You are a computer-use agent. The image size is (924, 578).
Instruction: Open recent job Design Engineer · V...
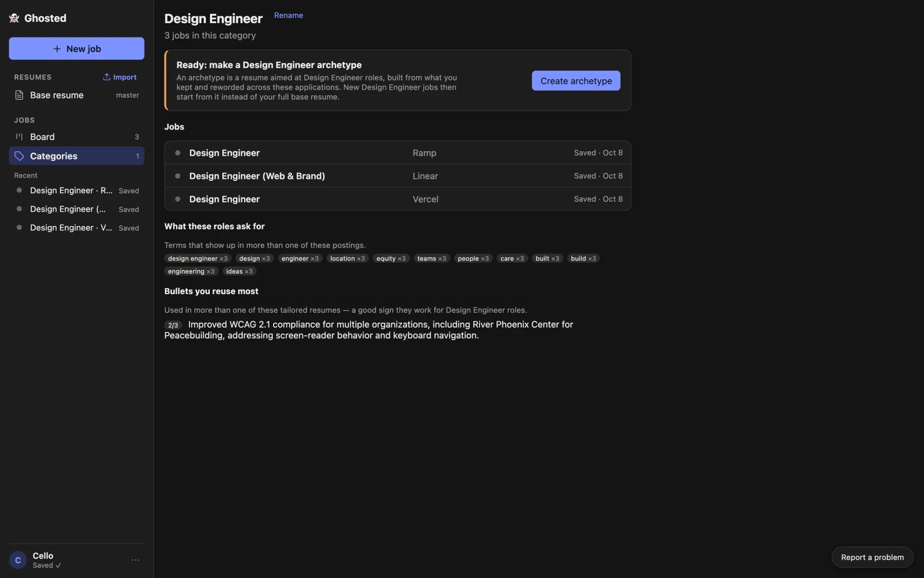(x=77, y=228)
